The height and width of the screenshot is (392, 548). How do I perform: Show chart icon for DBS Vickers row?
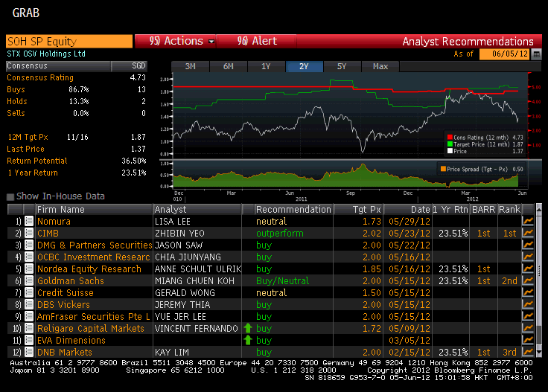coord(528,304)
